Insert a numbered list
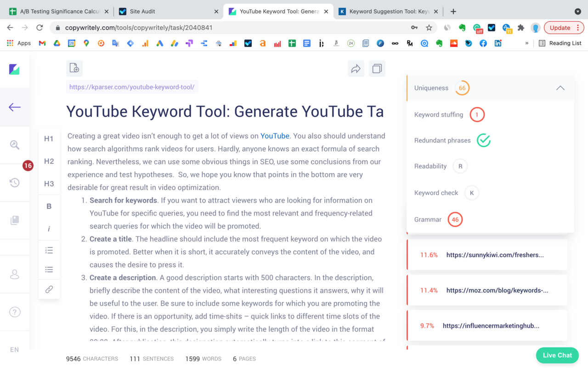This screenshot has width=588, height=368. click(49, 250)
